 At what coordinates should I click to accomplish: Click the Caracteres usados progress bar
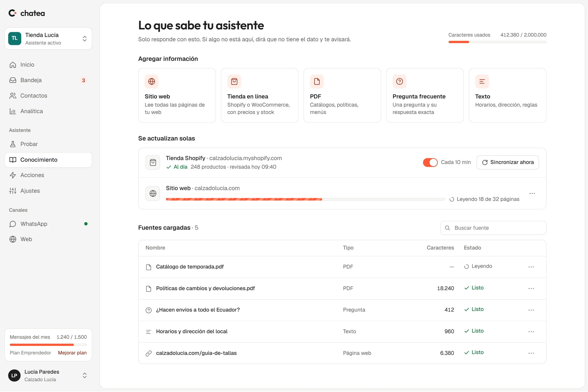(497, 42)
